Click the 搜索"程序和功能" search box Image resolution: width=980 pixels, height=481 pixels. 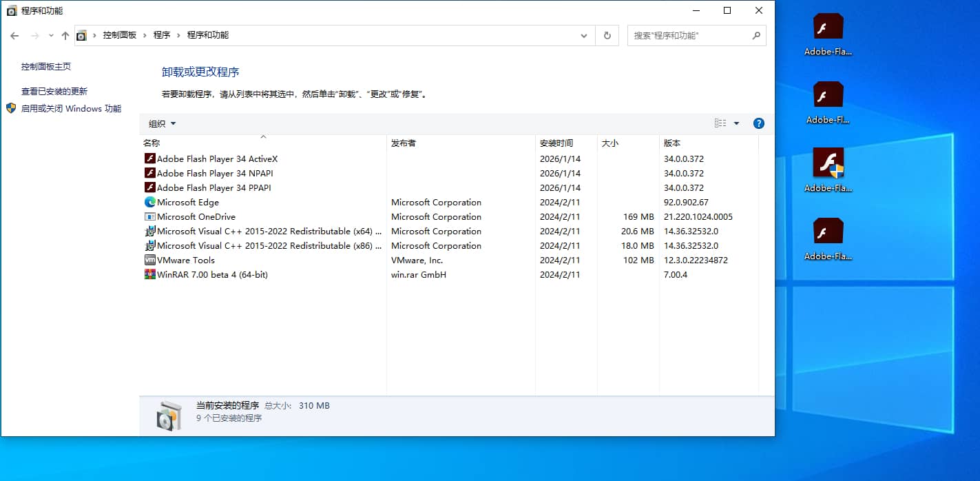(x=689, y=35)
